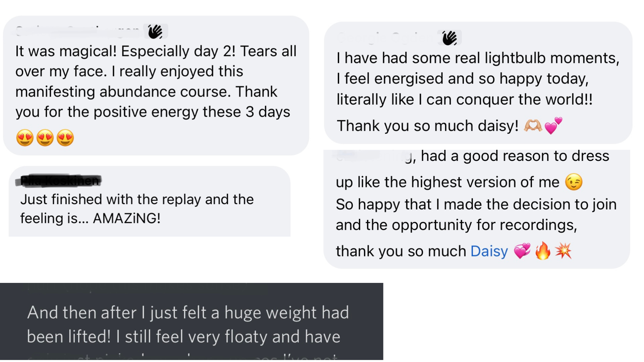Click the dark 'huge weight had been lifted' message
This screenshot has width=644, height=362.
tap(192, 322)
